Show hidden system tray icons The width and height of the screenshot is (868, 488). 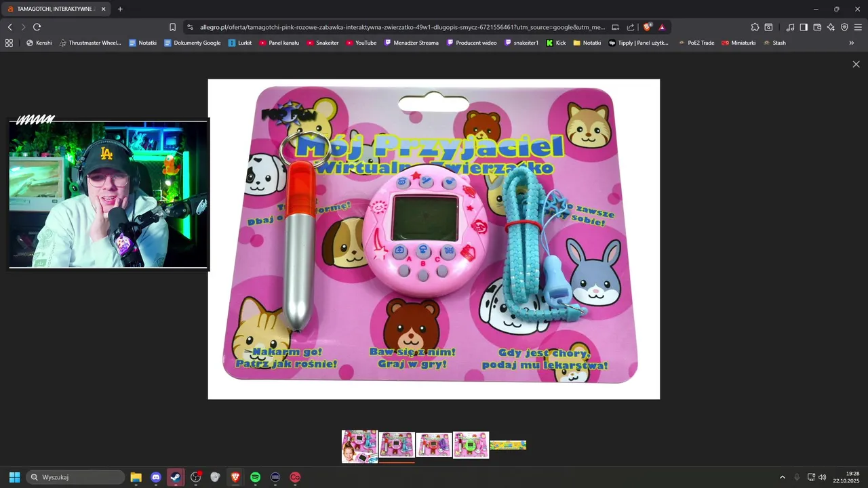click(x=782, y=477)
